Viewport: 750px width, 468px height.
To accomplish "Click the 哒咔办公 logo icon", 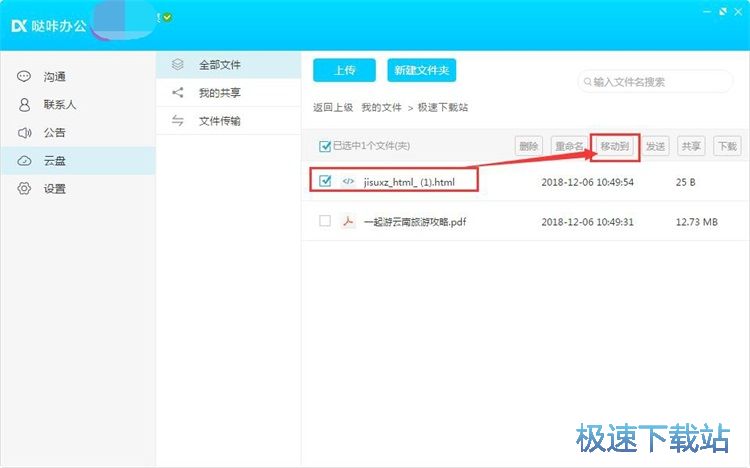I will (19, 25).
